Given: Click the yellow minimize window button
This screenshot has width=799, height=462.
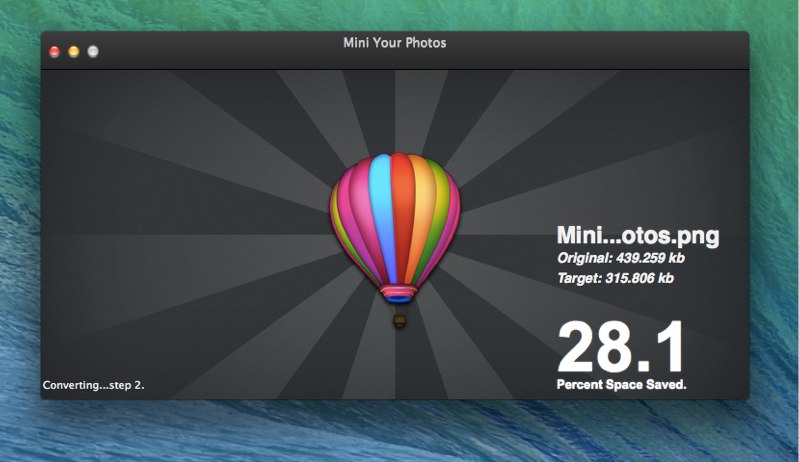Looking at the screenshot, I should 74,51.
